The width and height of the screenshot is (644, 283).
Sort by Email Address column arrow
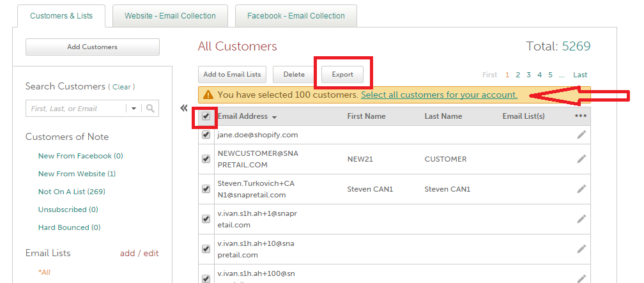(x=274, y=118)
